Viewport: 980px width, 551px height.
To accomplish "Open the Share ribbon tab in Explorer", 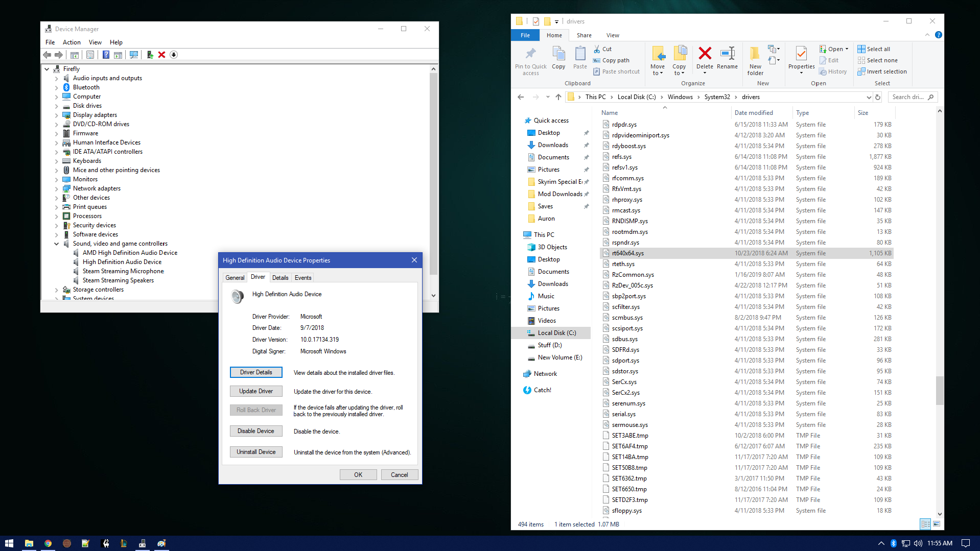I will point(584,35).
